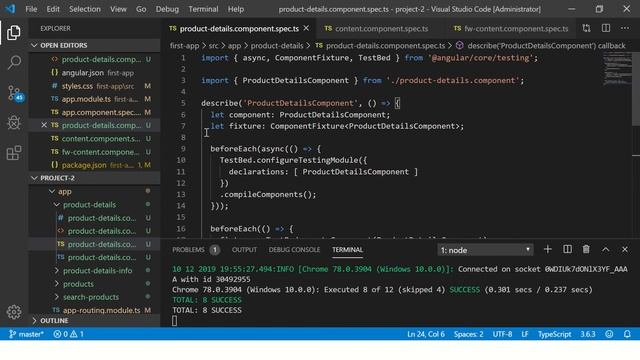Open styles.css in Open Editors

(94, 86)
